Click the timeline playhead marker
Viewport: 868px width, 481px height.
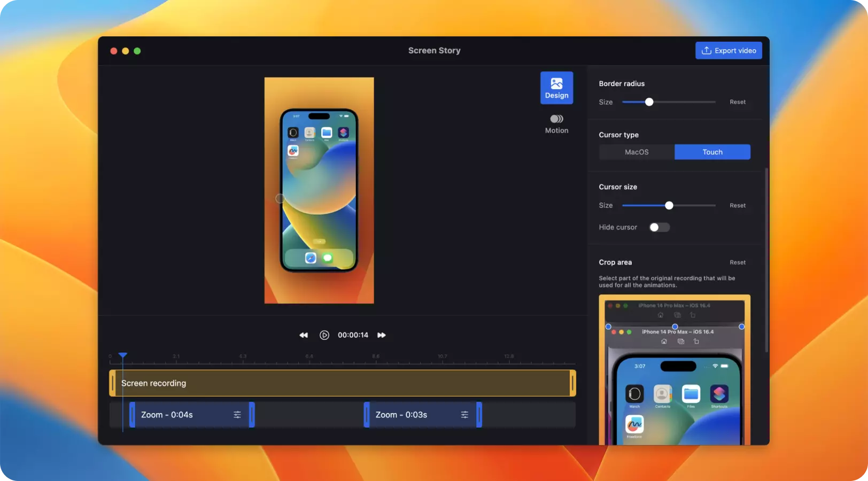tap(123, 355)
